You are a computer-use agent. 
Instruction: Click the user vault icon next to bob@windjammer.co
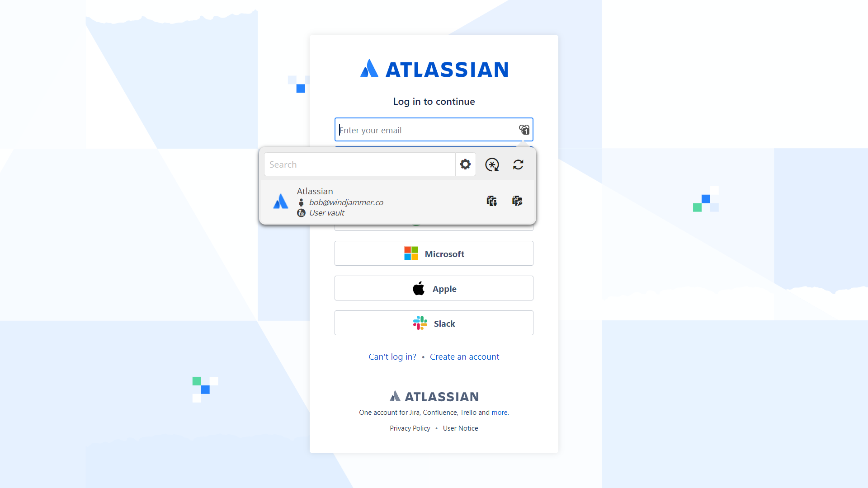point(302,213)
